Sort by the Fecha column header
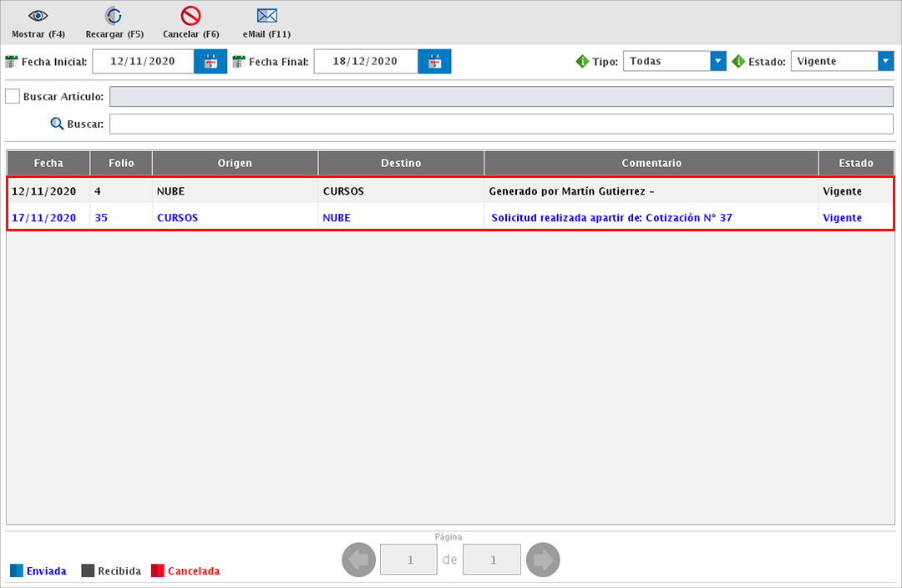 point(48,163)
